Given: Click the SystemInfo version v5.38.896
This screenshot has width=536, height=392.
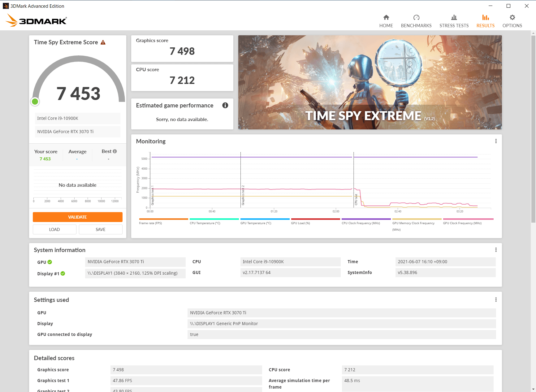Looking at the screenshot, I should point(445,272).
